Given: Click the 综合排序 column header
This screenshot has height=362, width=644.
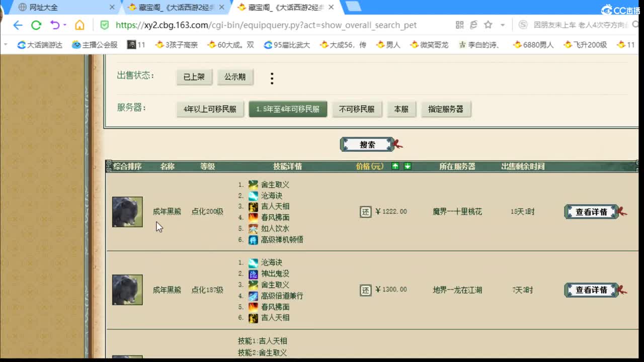Looking at the screenshot, I should coord(127,166).
